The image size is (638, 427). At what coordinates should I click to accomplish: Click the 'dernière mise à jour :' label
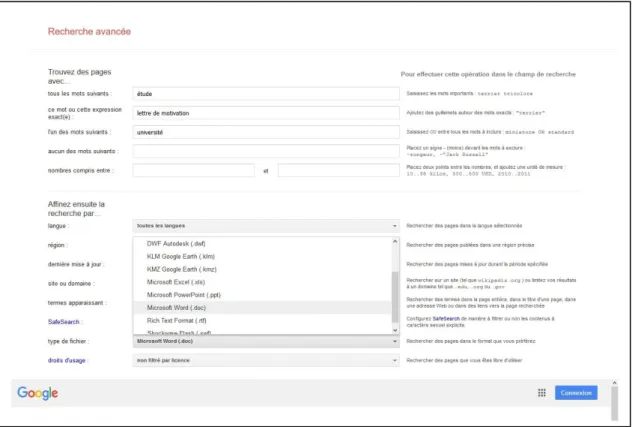tap(76, 264)
